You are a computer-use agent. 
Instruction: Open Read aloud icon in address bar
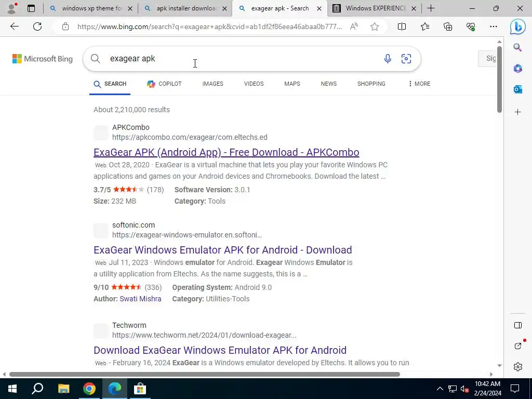(354, 26)
